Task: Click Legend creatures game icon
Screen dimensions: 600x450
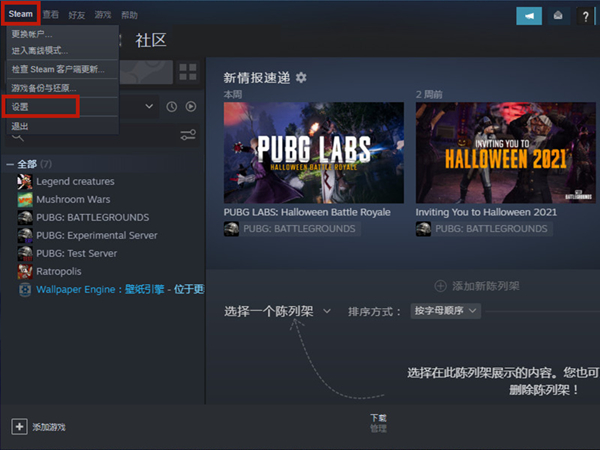Action: click(25, 181)
